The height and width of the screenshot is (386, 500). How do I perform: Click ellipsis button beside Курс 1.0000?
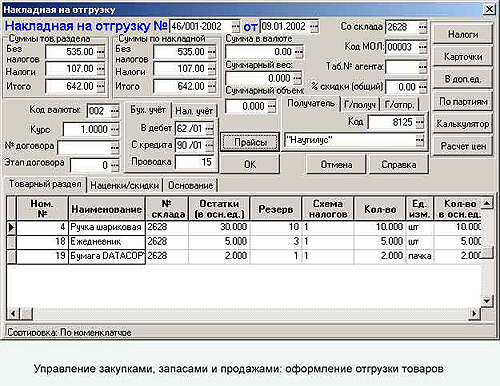(x=114, y=129)
